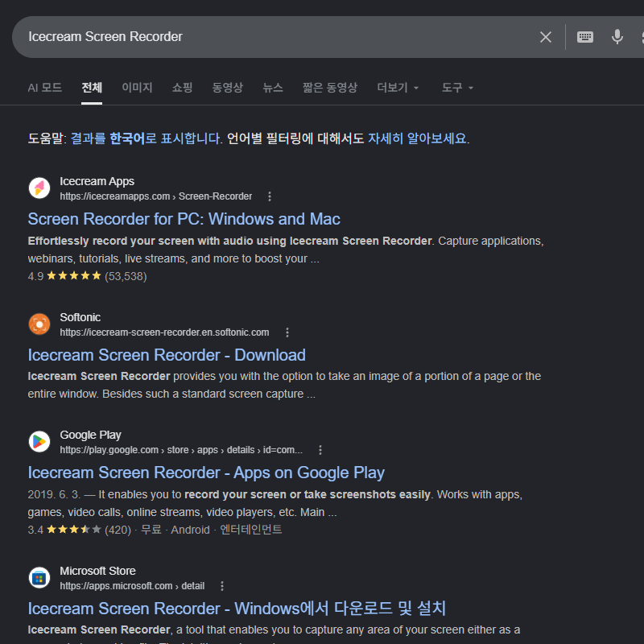Switch to 짧은 동영상 tab

[330, 88]
